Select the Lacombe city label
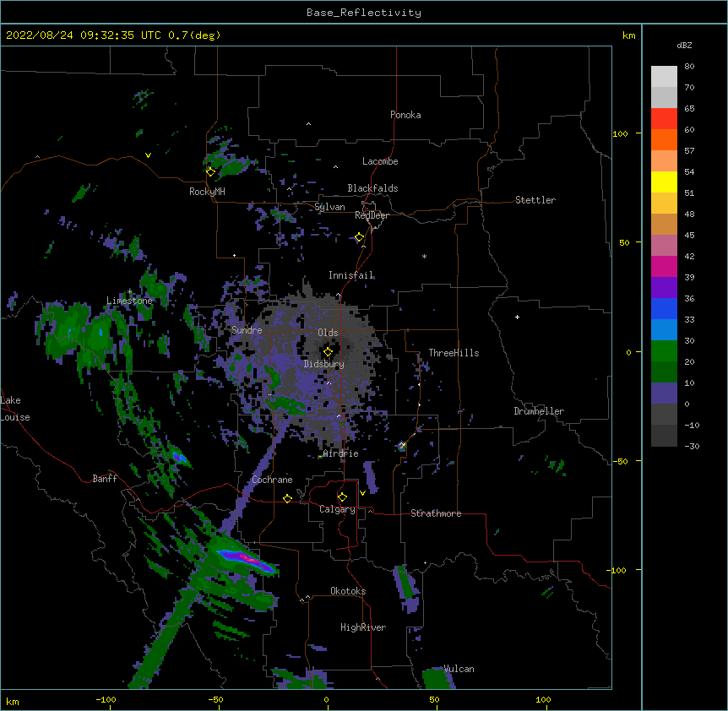The image size is (728, 711). point(380,161)
